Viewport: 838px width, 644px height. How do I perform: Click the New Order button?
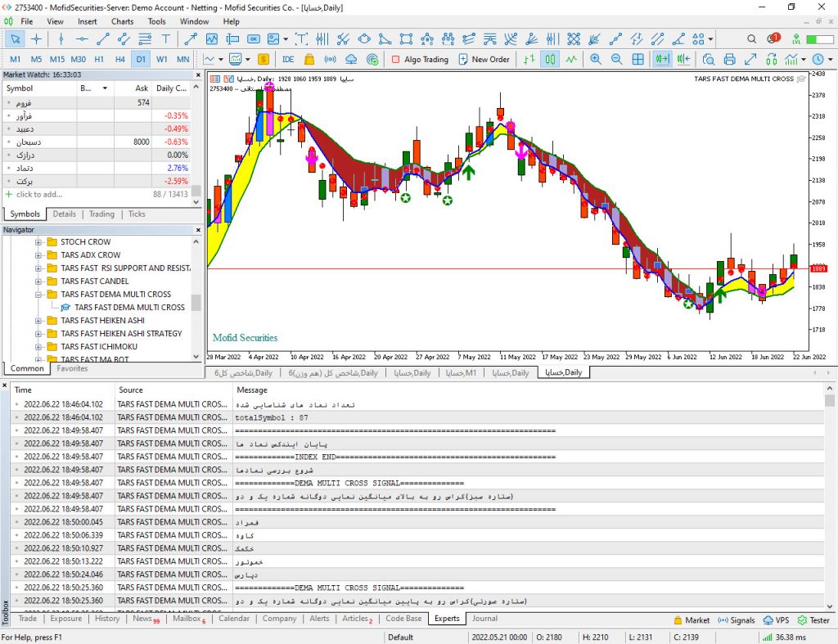point(484,59)
